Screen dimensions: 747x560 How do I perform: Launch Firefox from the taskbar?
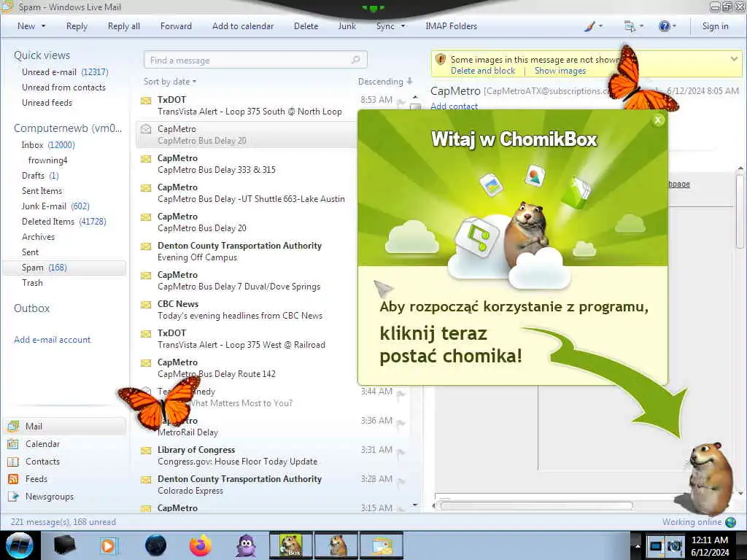tap(201, 545)
